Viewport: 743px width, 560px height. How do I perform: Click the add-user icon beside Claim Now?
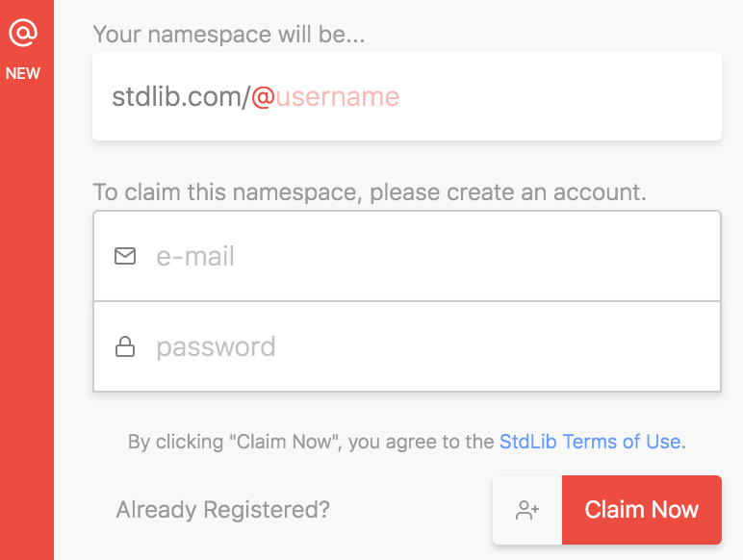527,510
